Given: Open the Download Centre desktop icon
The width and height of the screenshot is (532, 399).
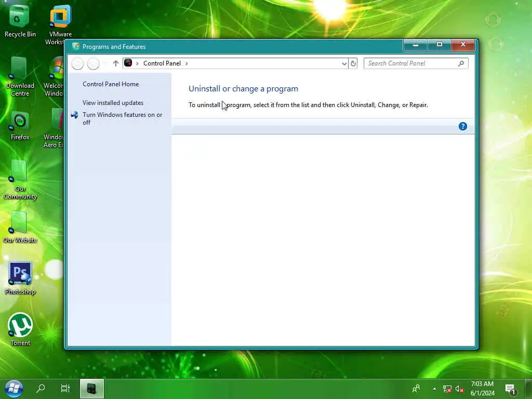Looking at the screenshot, I should click(20, 77).
